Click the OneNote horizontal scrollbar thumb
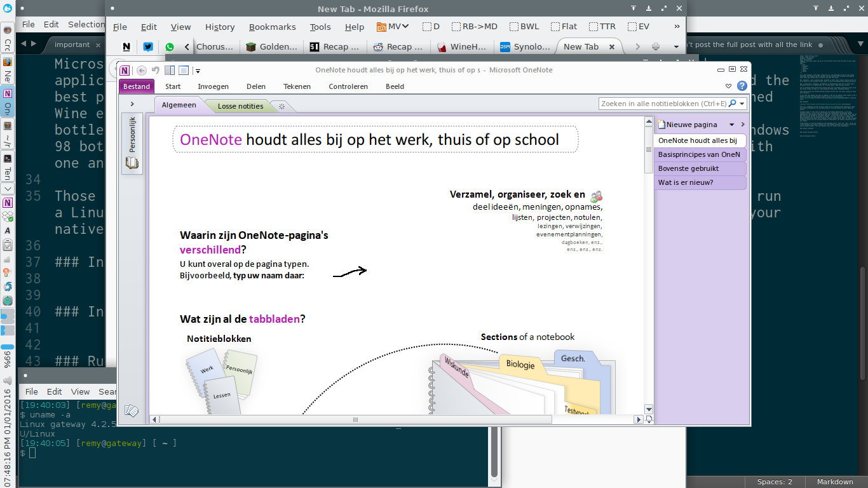Image resolution: width=868 pixels, height=488 pixels. coord(355,419)
